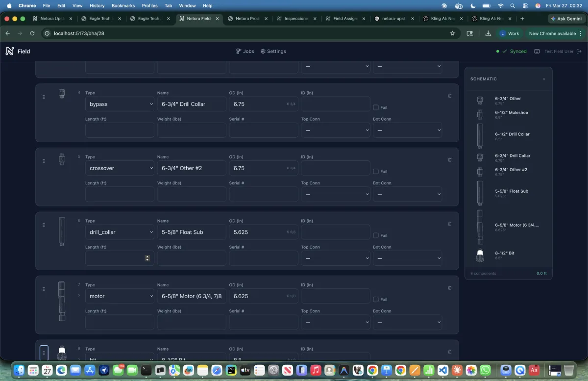Image resolution: width=588 pixels, height=381 pixels.
Task: Click the Ask Gemini button
Action: [566, 19]
